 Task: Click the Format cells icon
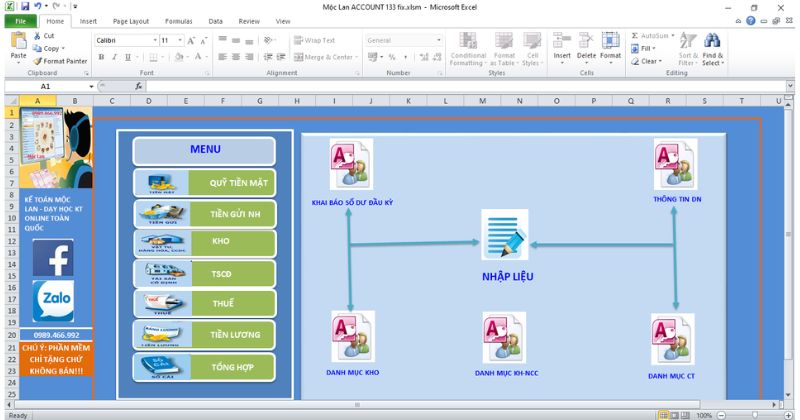(610, 41)
